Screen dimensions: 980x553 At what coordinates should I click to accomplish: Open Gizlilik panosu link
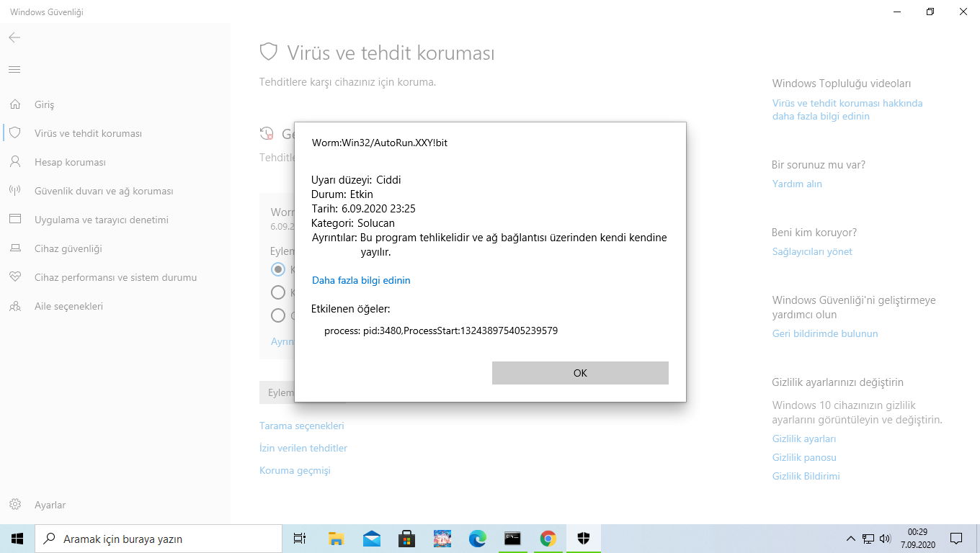coord(804,457)
